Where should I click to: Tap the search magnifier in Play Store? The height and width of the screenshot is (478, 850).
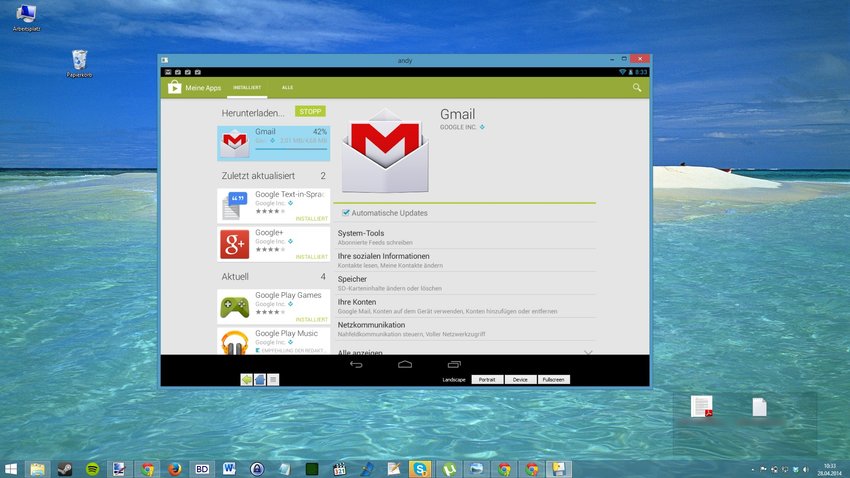(637, 87)
